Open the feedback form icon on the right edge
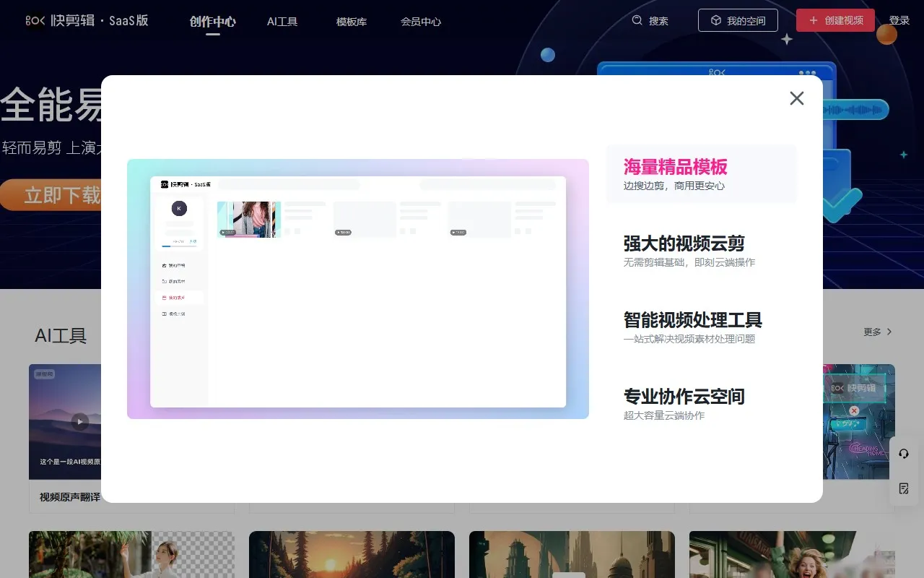 (x=903, y=488)
